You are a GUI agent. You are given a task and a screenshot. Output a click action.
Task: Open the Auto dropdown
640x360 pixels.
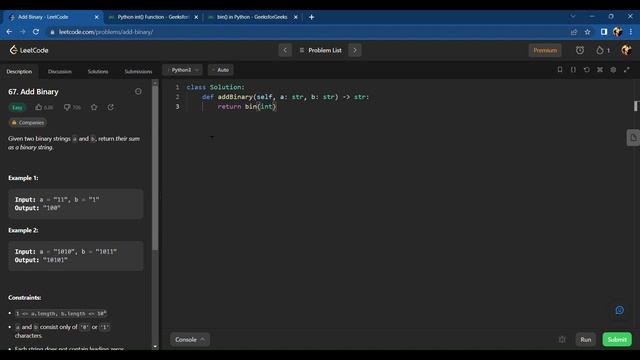221,70
